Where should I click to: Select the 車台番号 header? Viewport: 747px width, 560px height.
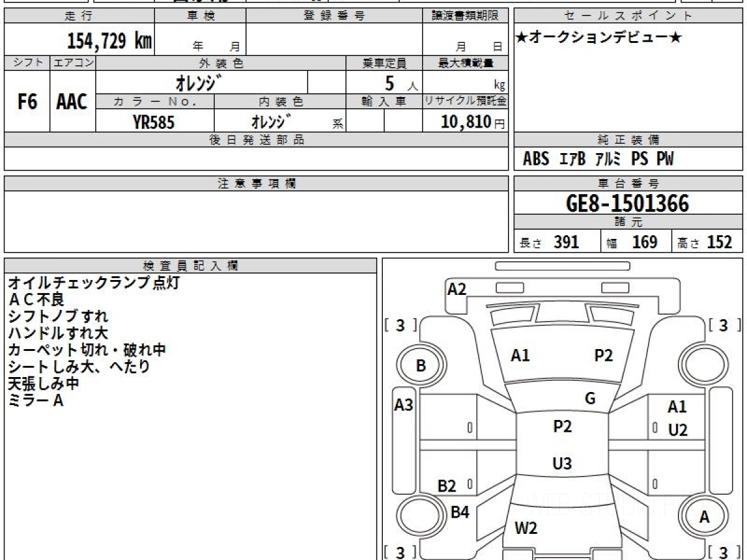click(x=629, y=184)
